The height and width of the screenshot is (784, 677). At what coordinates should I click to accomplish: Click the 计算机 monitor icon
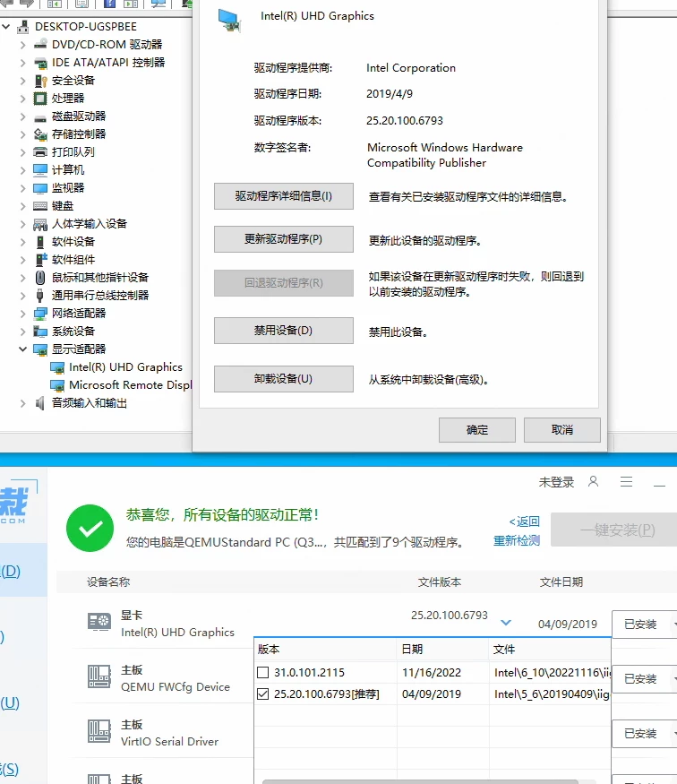pos(40,170)
